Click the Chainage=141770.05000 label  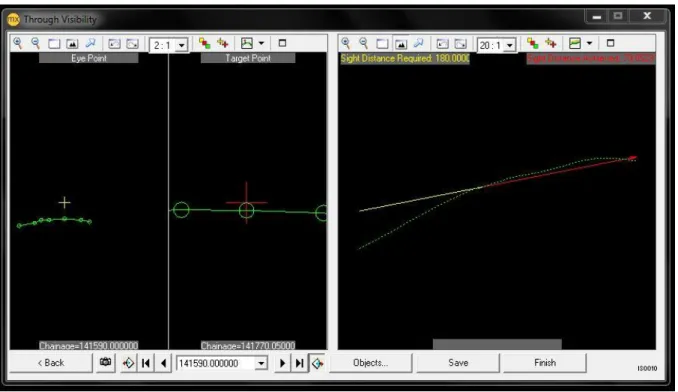248,346
